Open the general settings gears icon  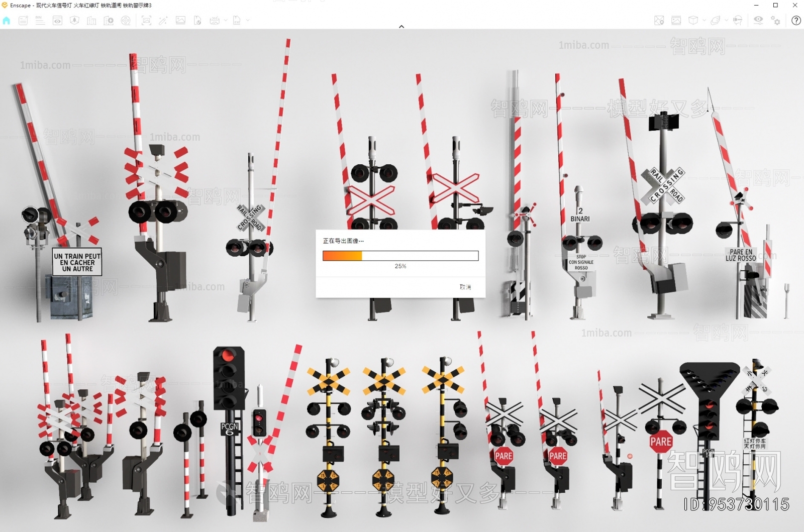click(776, 21)
